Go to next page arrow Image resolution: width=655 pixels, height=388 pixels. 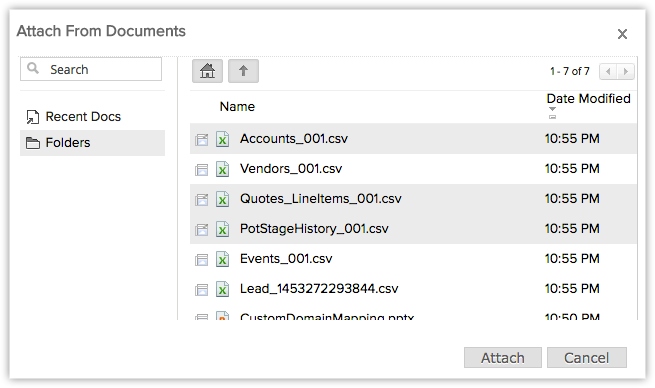point(625,71)
